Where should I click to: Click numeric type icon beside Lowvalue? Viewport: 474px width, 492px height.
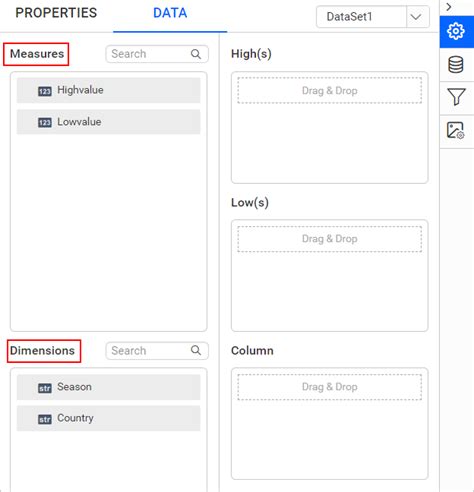[45, 123]
